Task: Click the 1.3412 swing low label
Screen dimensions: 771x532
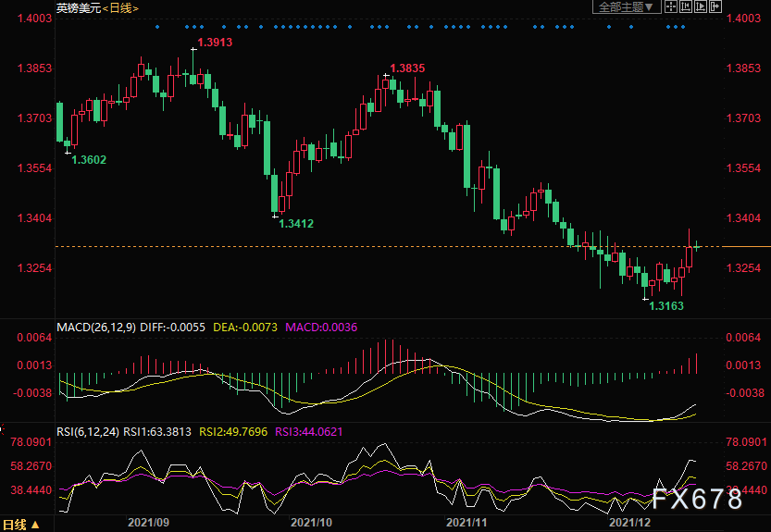Action: tap(295, 223)
